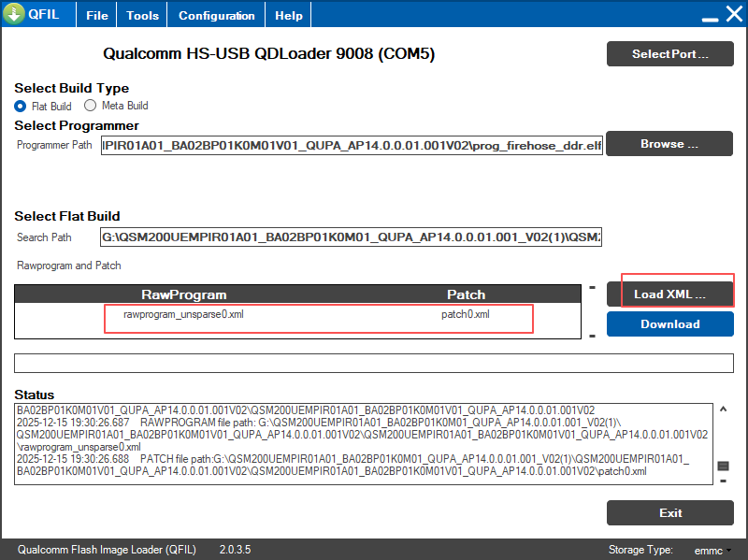Screen dimensions: 748x560
Task: Open the Tools menu
Action: pos(142,16)
